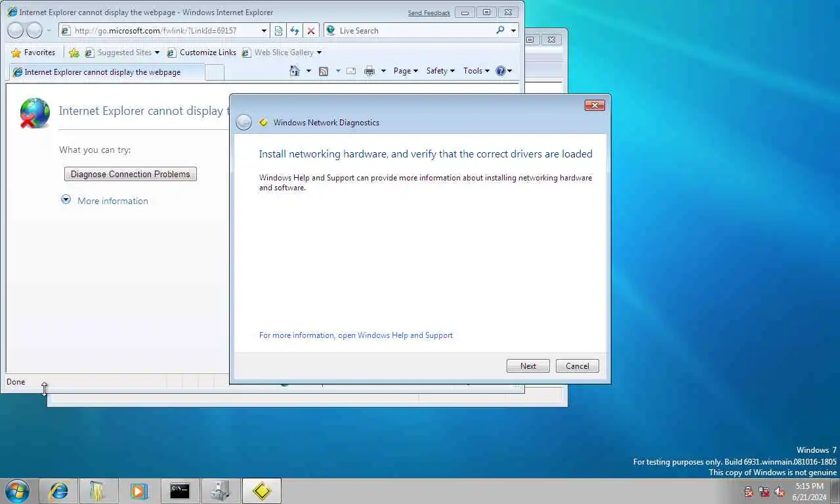Open Windows Help and Support link
This screenshot has width=840, height=504.
coord(356,335)
